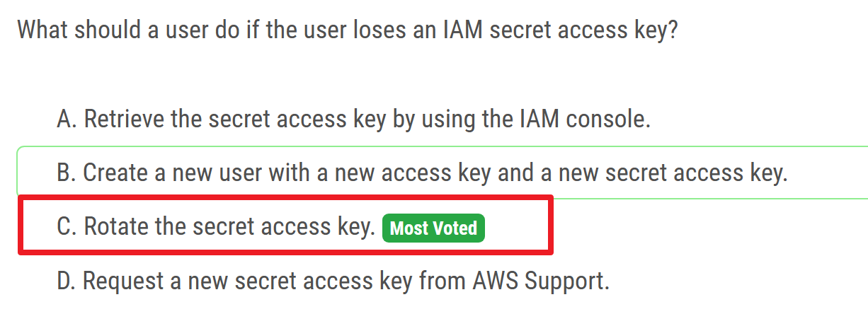Click the letter "D." option label
The width and height of the screenshot is (868, 314).
click(67, 281)
